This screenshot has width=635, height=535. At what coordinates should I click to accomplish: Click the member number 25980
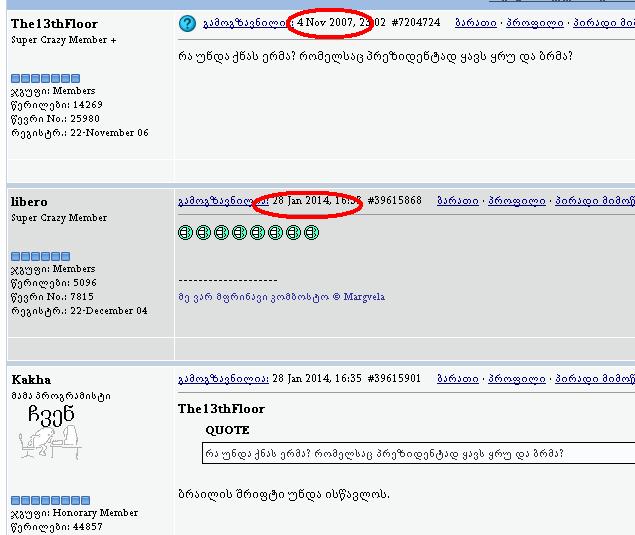(85, 118)
